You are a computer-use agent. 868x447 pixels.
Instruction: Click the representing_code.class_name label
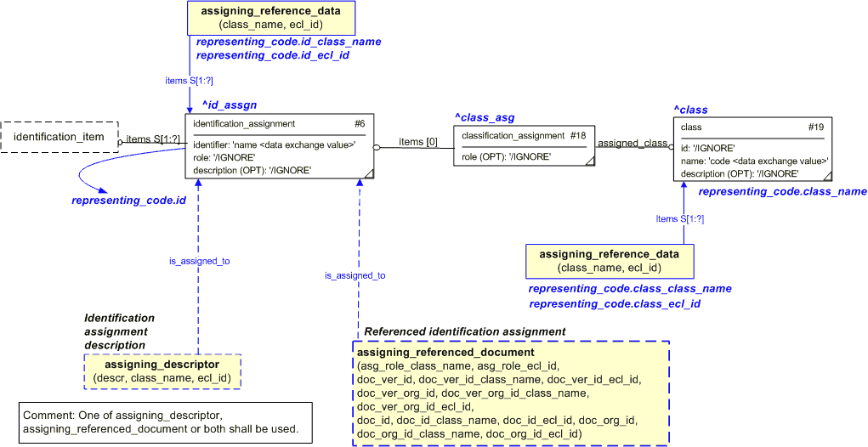coord(782,191)
